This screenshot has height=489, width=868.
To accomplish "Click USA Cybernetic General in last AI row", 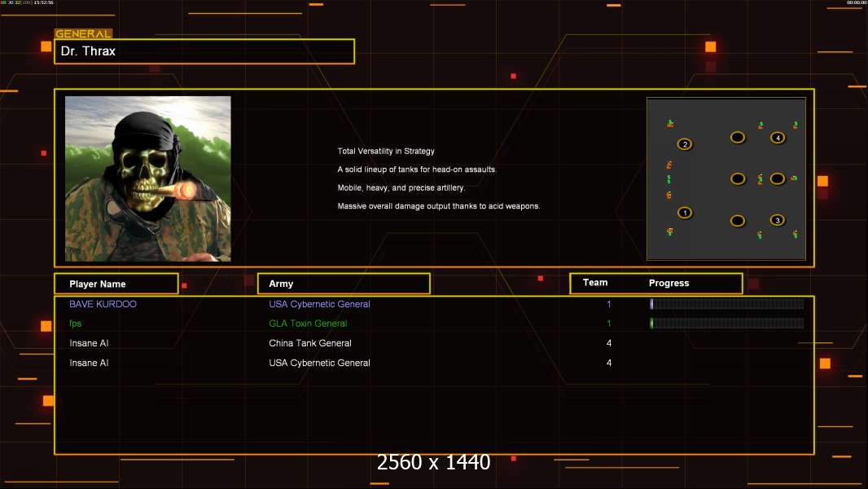I will [319, 363].
